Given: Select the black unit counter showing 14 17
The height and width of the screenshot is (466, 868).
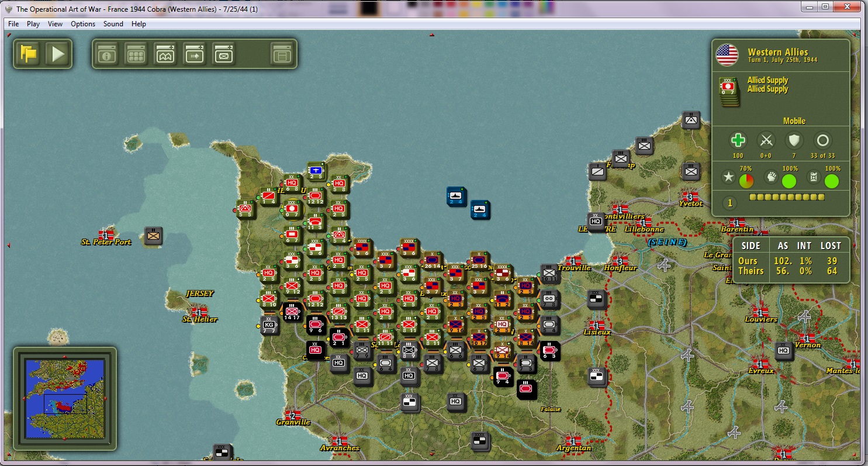Looking at the screenshot, I should (292, 312).
